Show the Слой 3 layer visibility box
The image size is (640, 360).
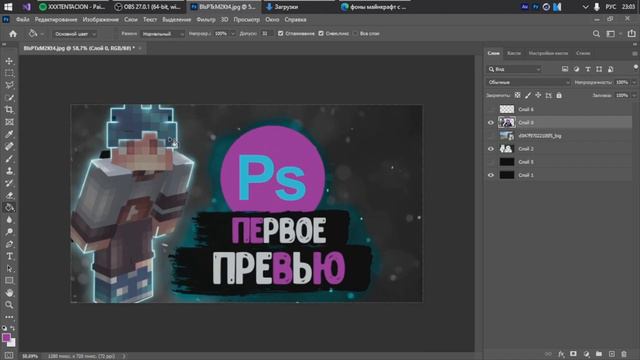tap(491, 162)
